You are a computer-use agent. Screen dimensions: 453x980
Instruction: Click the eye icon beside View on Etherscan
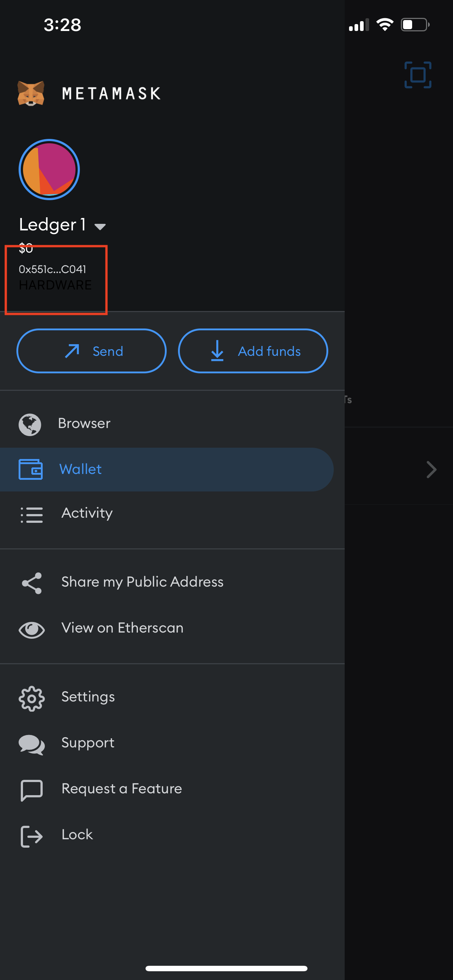(x=32, y=629)
